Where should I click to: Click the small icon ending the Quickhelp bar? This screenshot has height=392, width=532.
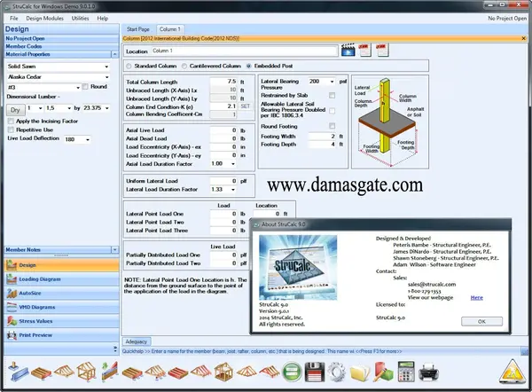click(x=525, y=351)
